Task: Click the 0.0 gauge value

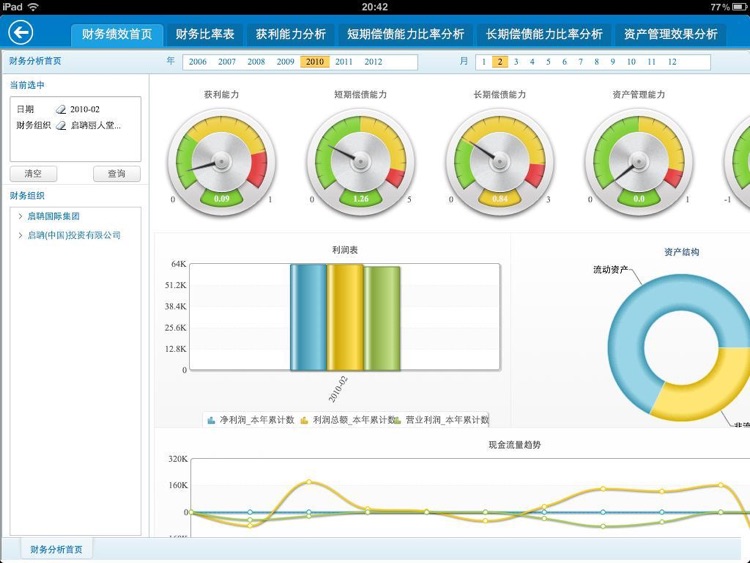Action: [639, 199]
